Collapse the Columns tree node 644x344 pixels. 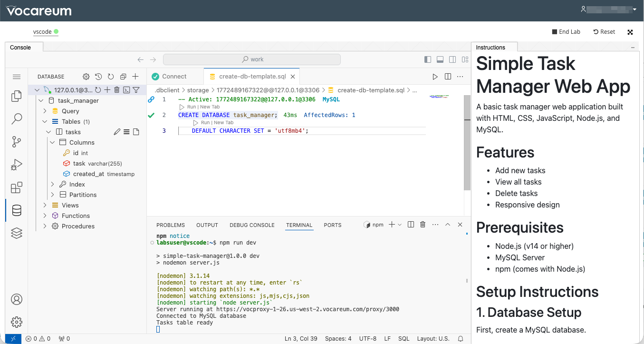coord(52,142)
